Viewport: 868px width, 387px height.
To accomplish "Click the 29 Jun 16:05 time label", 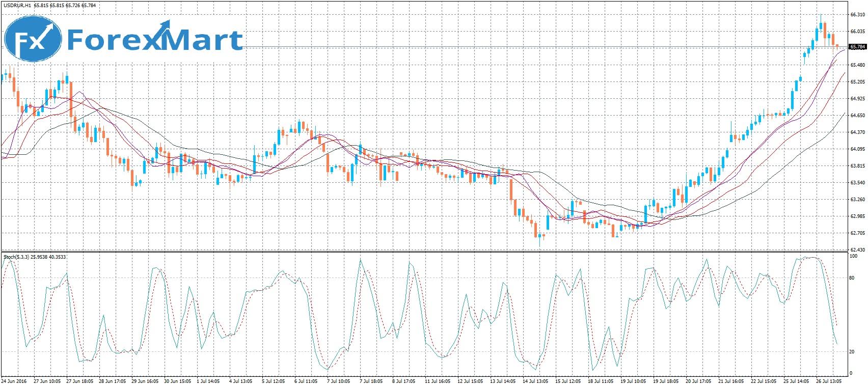I will click(x=146, y=381).
